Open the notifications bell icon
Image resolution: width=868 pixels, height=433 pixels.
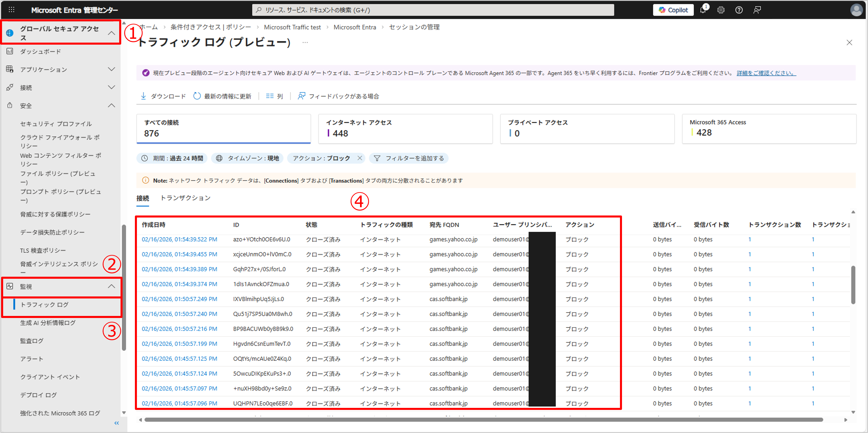703,10
